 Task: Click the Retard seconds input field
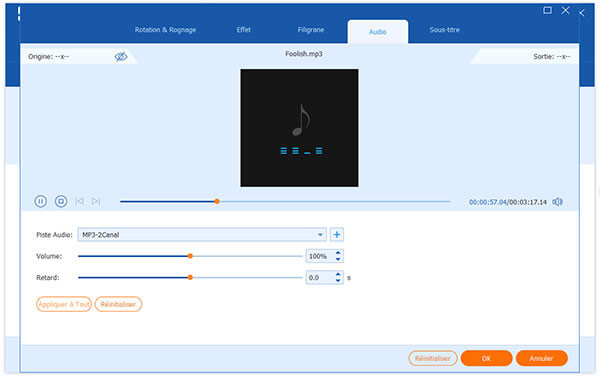pos(320,277)
